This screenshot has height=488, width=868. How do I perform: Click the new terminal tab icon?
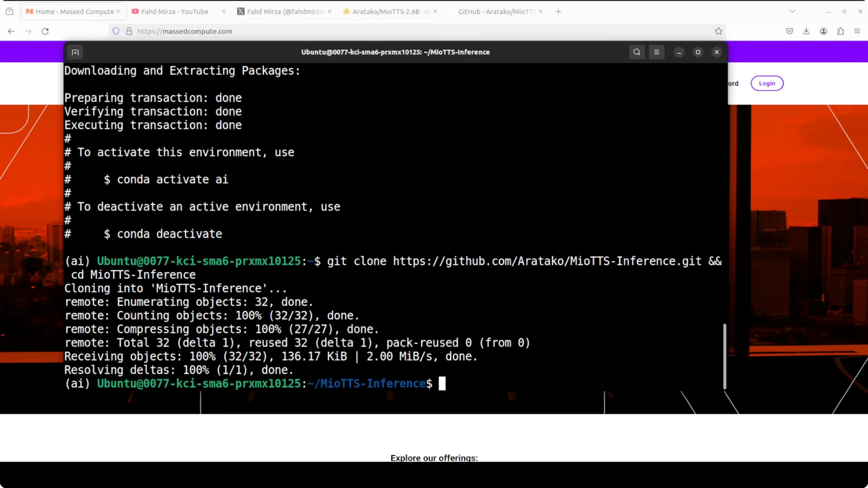75,52
